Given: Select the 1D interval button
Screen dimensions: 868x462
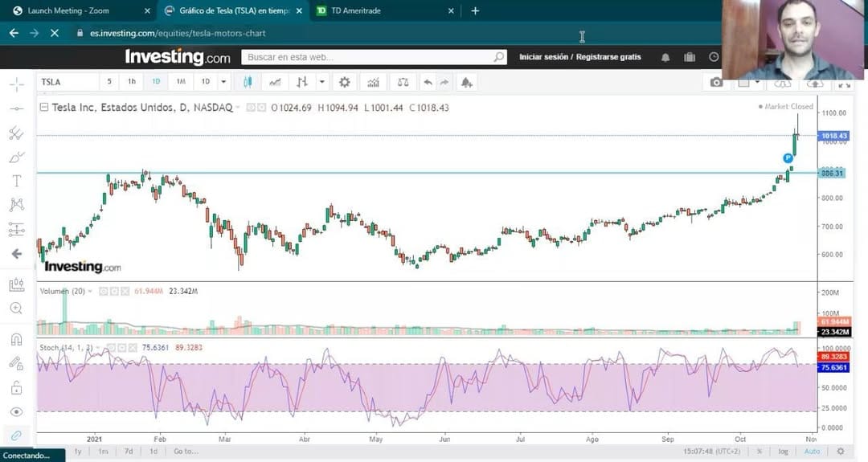Looking at the screenshot, I should point(156,82).
